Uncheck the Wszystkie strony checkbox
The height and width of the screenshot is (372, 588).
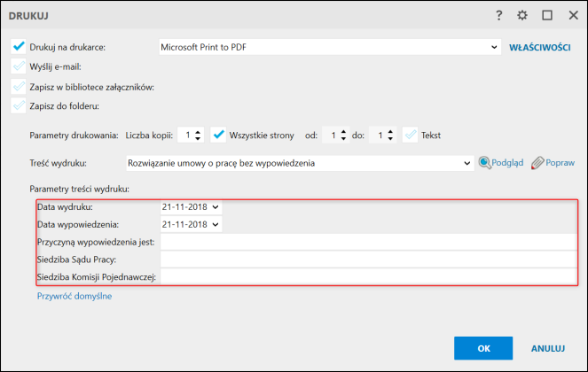218,135
